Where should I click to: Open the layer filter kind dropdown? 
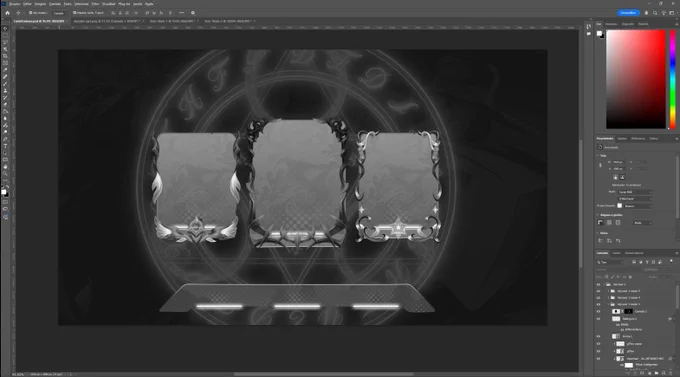pos(611,262)
